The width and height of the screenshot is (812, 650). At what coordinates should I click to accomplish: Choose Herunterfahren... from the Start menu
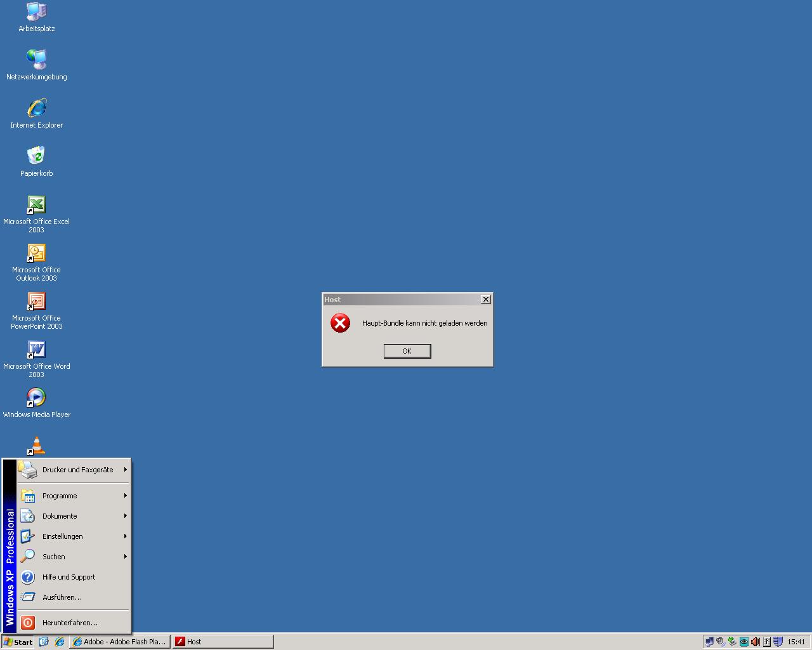(x=74, y=623)
